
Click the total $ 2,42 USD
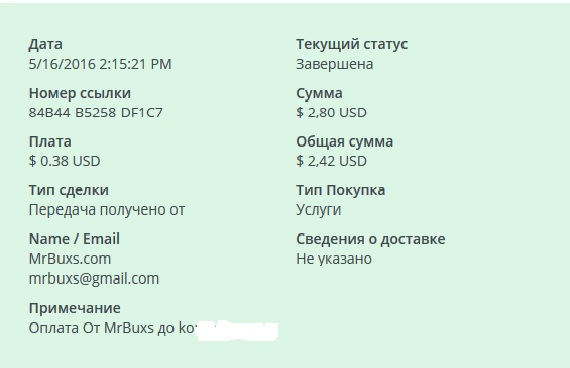(331, 161)
